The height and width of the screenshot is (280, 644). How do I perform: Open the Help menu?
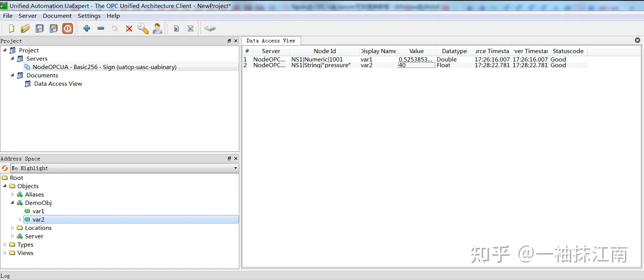113,16
